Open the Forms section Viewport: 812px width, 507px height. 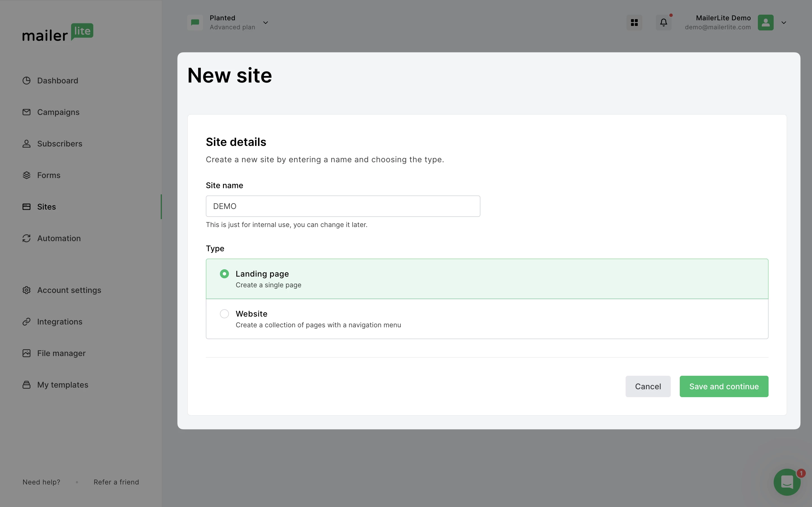tap(49, 175)
